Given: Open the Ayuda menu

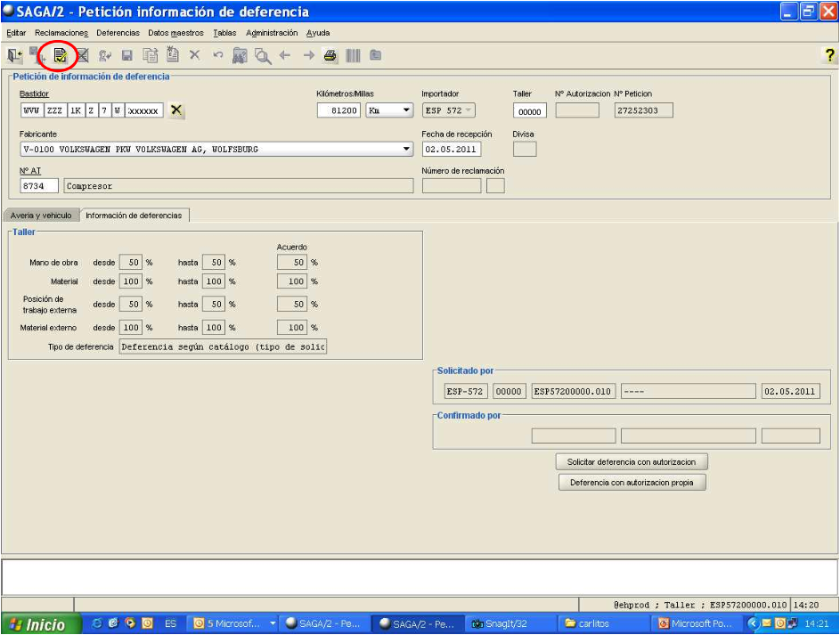Looking at the screenshot, I should click(x=318, y=33).
